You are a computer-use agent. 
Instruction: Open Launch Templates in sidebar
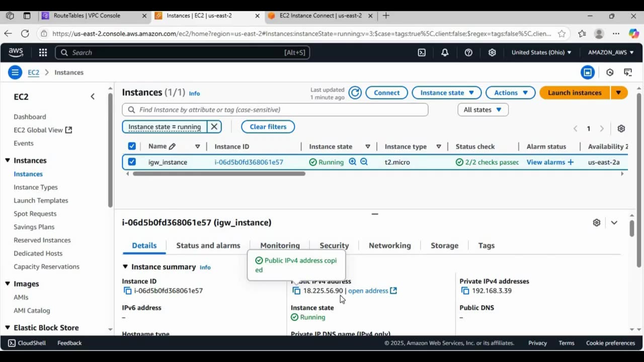tap(41, 200)
